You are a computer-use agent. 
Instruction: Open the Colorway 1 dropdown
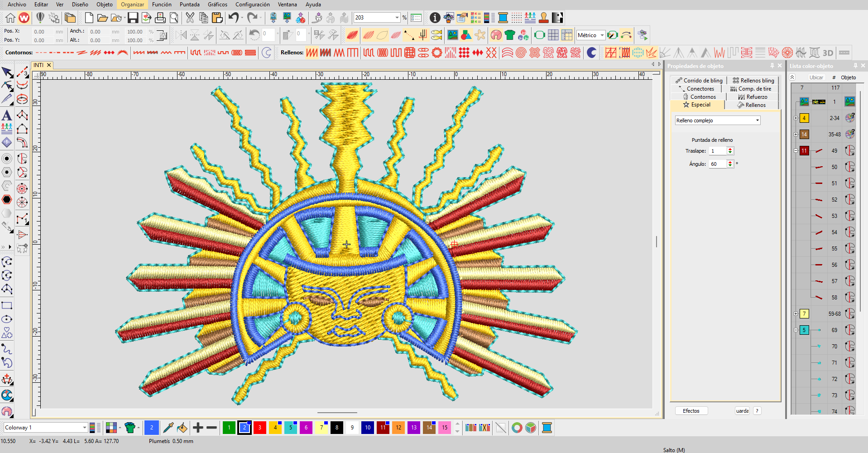click(84, 428)
